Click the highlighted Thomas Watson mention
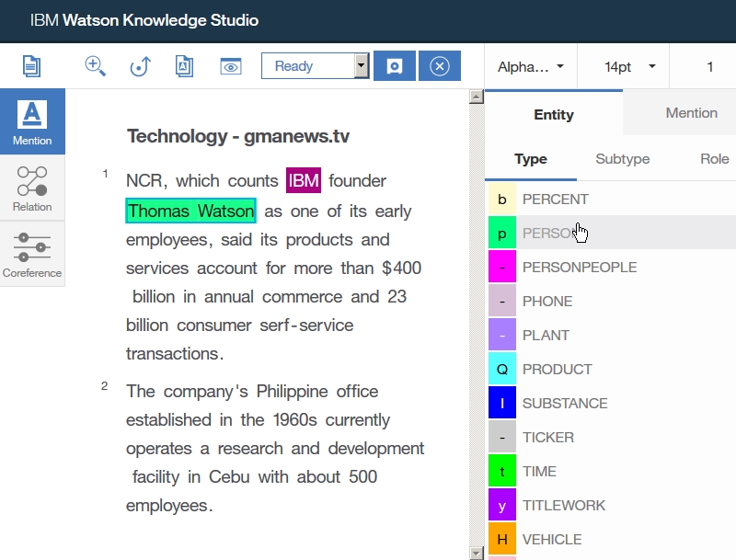This screenshot has height=560, width=736. (190, 211)
